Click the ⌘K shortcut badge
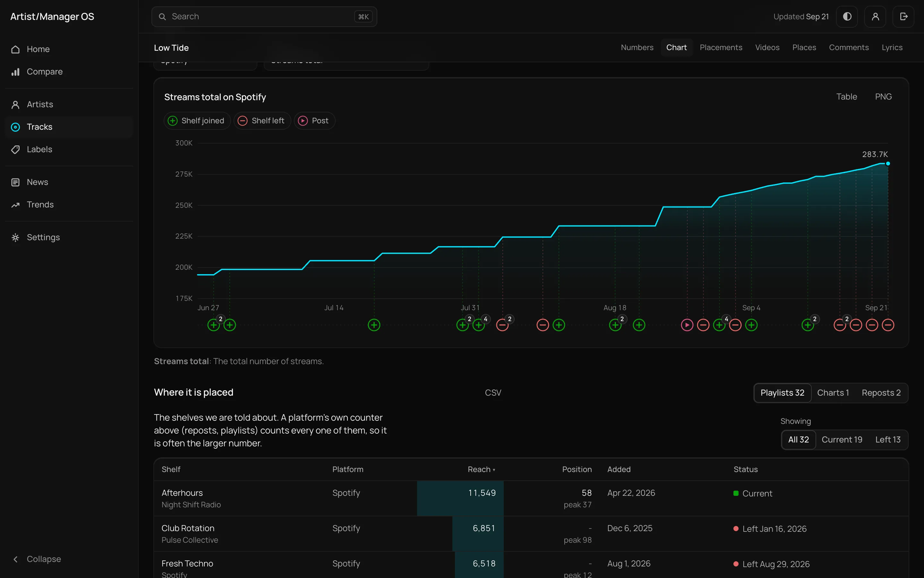The width and height of the screenshot is (924, 578). point(363,17)
